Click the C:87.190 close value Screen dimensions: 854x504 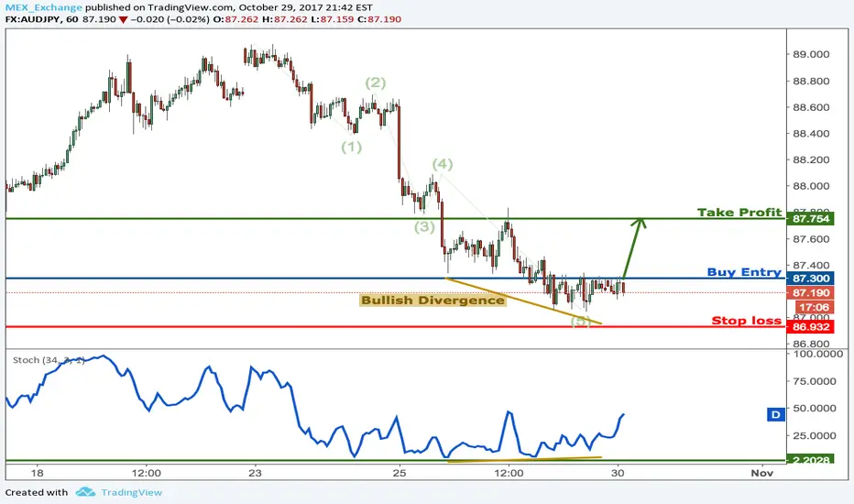click(x=378, y=19)
